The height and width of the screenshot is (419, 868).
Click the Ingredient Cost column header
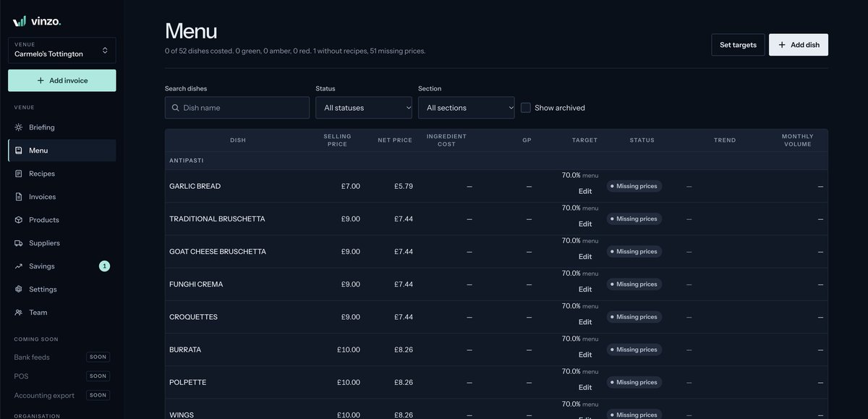click(x=446, y=140)
